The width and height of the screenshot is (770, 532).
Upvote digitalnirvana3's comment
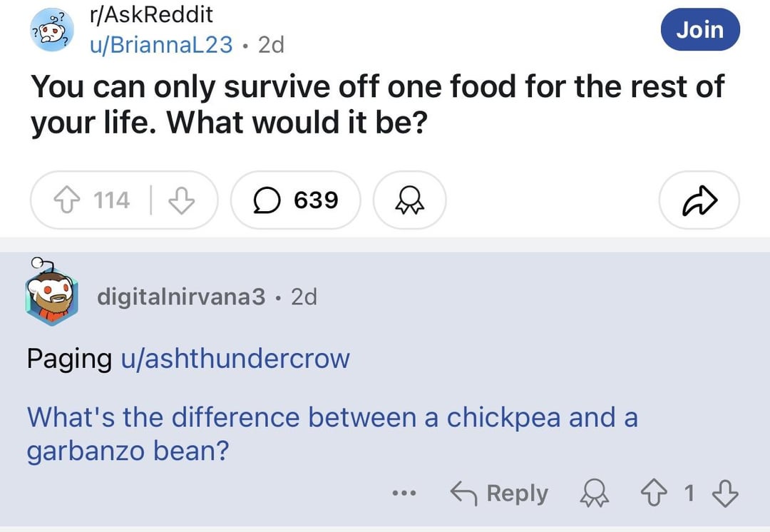pos(654,493)
